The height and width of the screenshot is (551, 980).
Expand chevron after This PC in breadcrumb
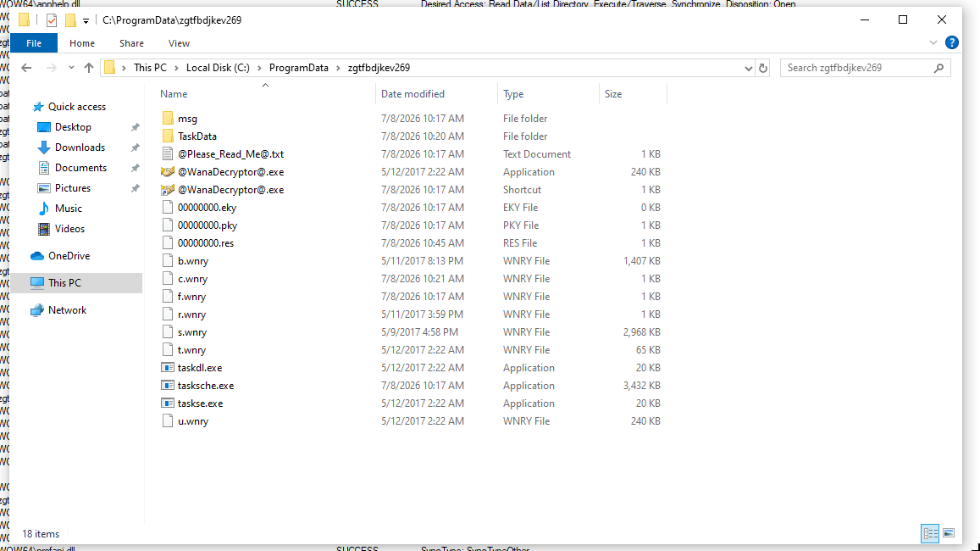pyautogui.click(x=176, y=68)
